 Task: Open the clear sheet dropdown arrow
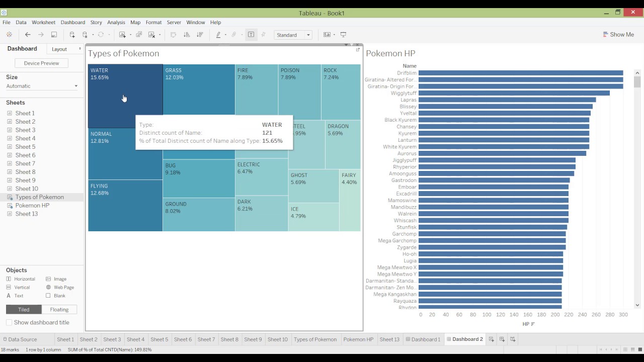[159, 35]
